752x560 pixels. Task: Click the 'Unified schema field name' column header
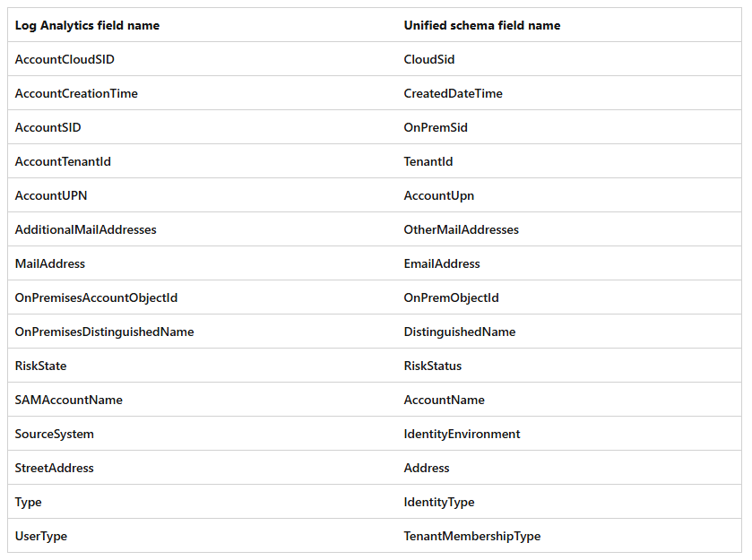482,25
